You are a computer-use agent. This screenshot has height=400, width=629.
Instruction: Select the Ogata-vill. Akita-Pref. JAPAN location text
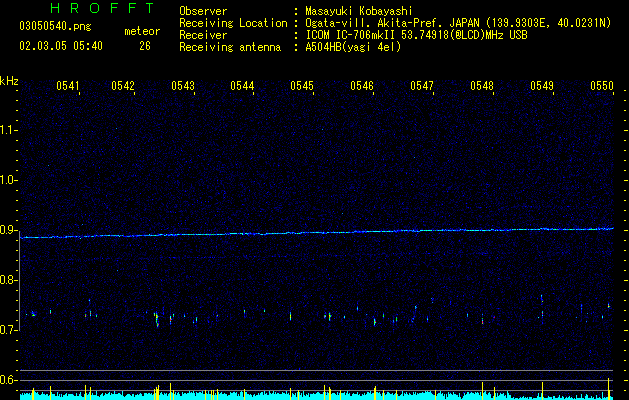[458, 23]
